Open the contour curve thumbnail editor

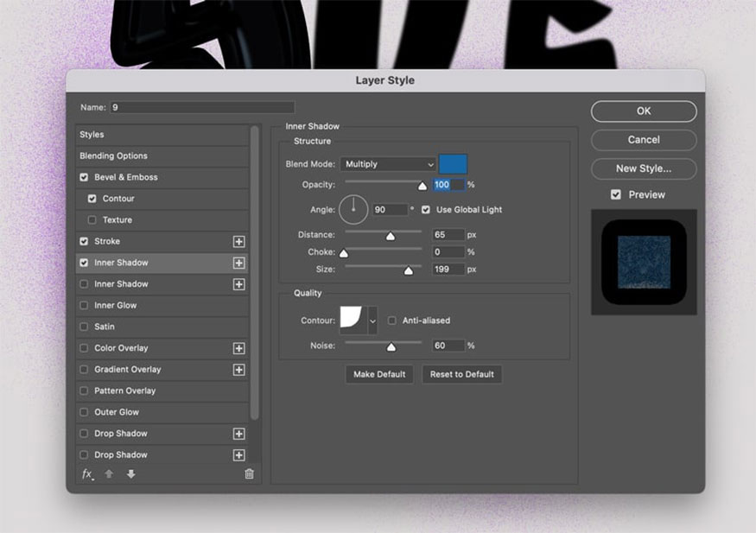353,320
